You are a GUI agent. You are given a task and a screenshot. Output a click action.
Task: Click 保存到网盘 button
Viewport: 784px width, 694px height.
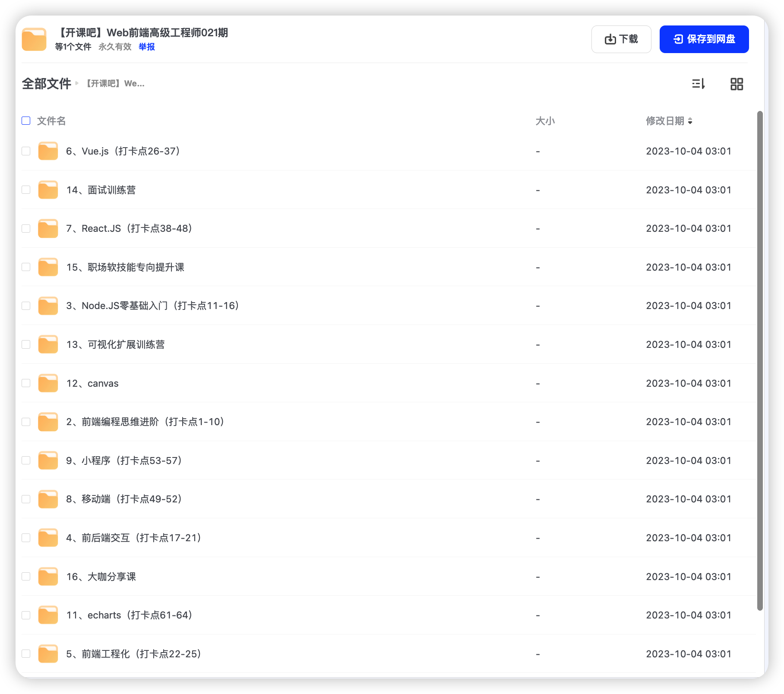pyautogui.click(x=704, y=39)
